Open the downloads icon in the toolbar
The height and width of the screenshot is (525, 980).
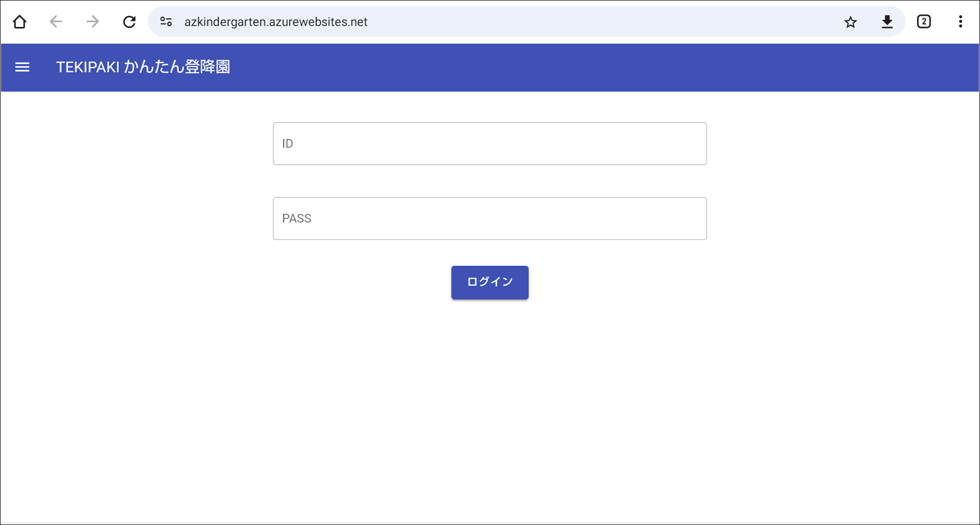pyautogui.click(x=887, y=22)
